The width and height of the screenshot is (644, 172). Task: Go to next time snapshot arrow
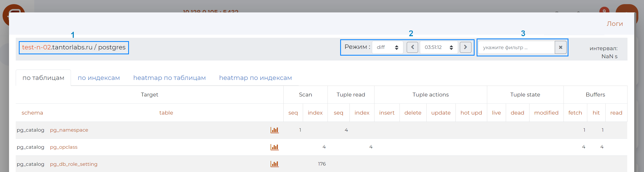tap(465, 47)
